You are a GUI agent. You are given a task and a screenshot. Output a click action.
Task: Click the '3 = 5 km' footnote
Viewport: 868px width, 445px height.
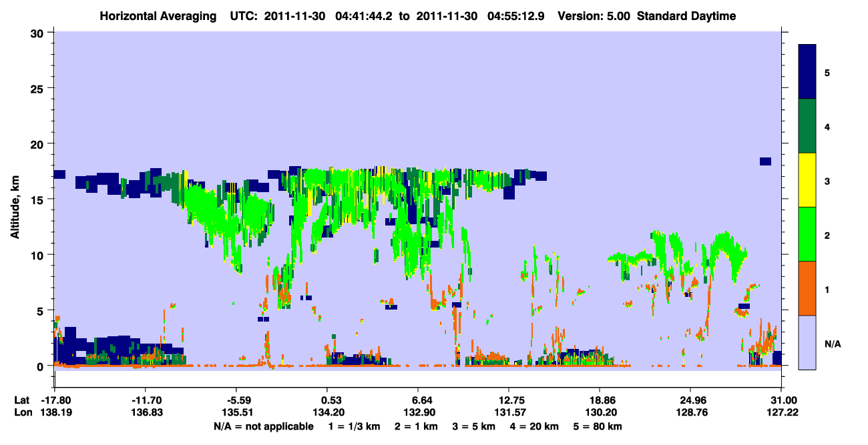pos(473,426)
